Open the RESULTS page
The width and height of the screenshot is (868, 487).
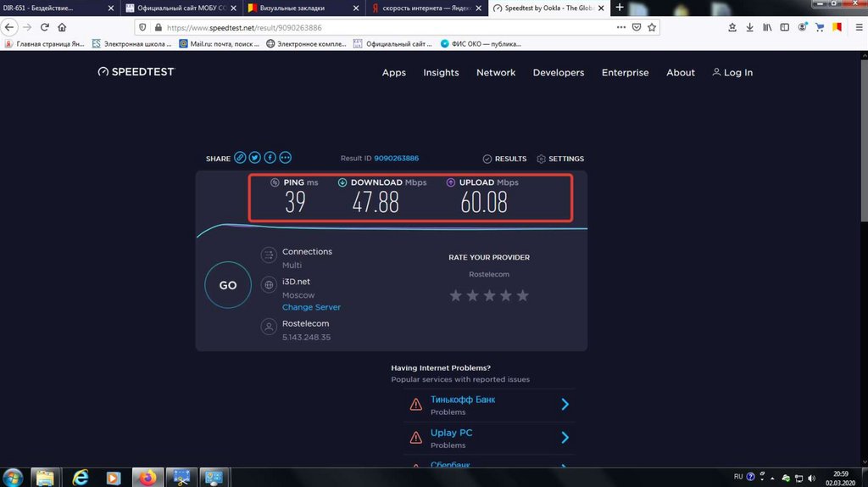pos(504,159)
